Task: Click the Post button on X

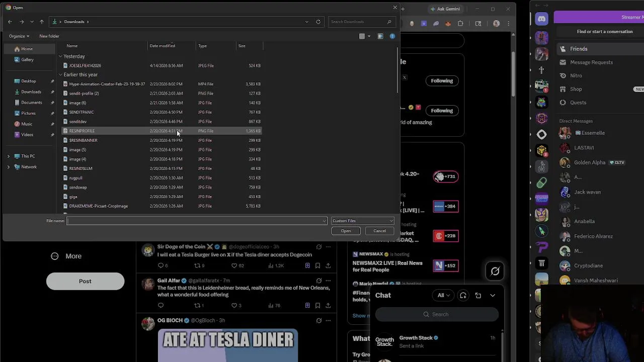Action: pos(85,281)
